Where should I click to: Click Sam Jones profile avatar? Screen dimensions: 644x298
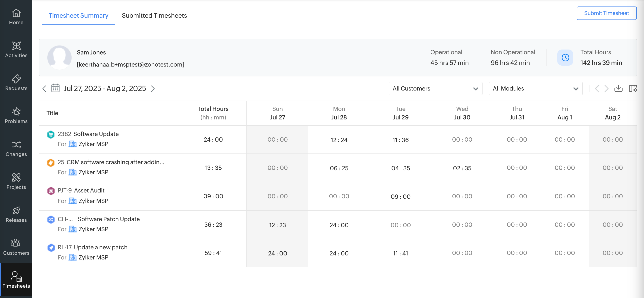[x=59, y=57]
